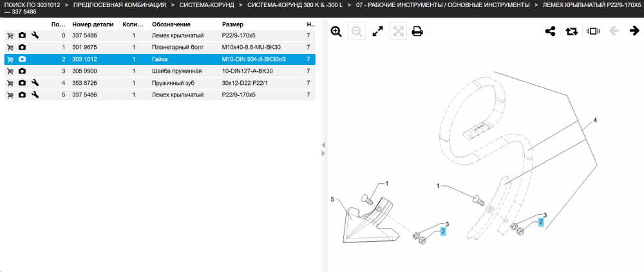
Task: Click callout number 5 next to the share blade
Action: pyautogui.click(x=332, y=199)
